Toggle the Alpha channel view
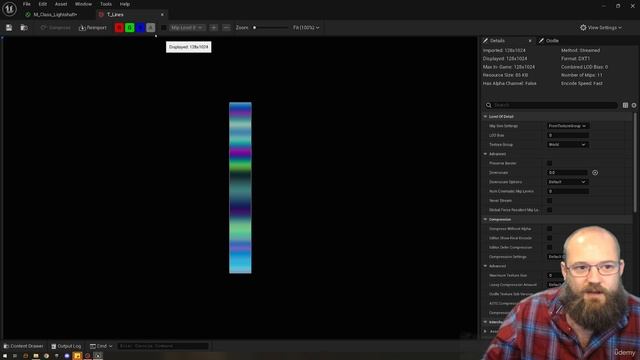The image size is (640, 360). click(x=151, y=28)
